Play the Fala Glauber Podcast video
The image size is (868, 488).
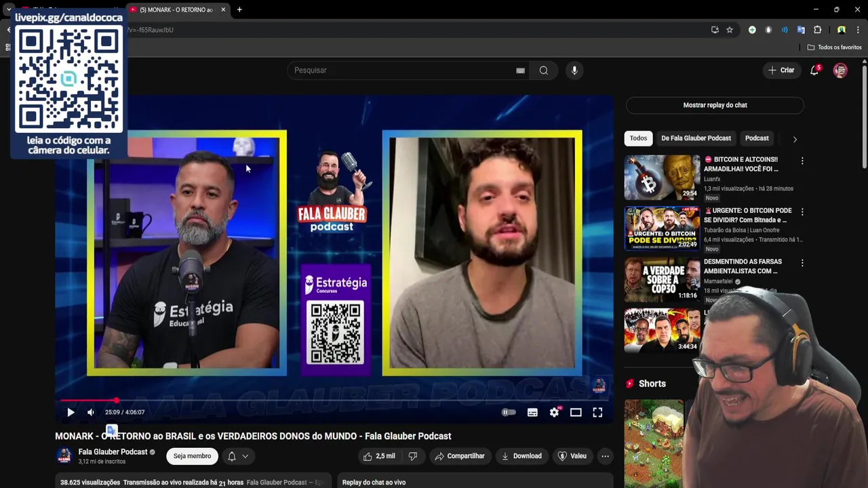(71, 412)
